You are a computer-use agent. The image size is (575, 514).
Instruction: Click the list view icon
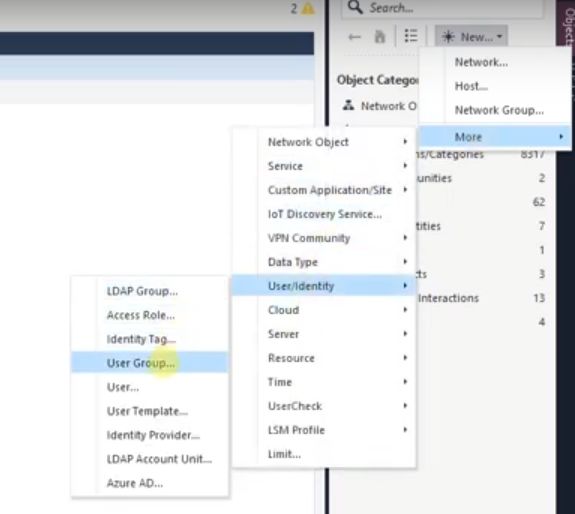tap(411, 36)
